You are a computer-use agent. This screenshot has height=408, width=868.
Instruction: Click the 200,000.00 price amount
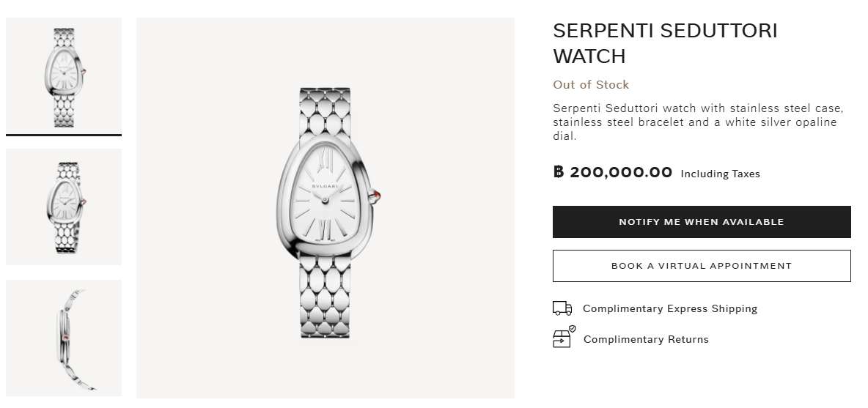coord(620,173)
